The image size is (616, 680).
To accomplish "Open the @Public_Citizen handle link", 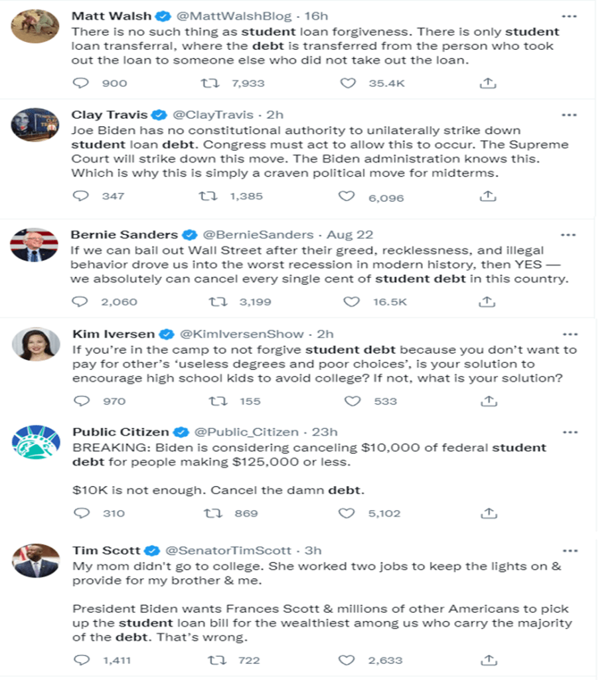I will (x=246, y=432).
